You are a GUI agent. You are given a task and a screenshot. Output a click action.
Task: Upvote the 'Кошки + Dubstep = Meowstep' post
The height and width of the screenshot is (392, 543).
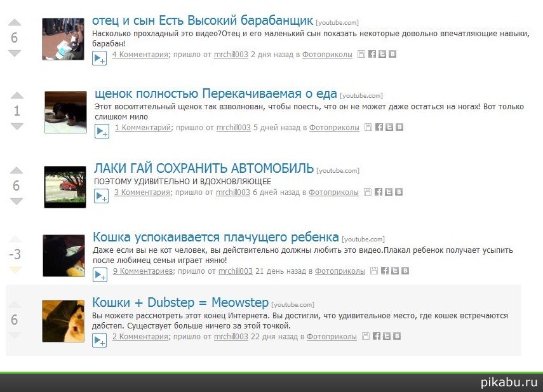(x=15, y=304)
